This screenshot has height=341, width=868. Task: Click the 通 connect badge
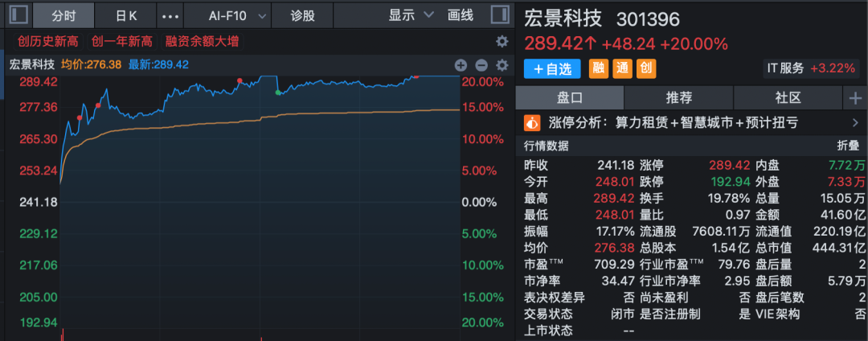pyautogui.click(x=621, y=68)
